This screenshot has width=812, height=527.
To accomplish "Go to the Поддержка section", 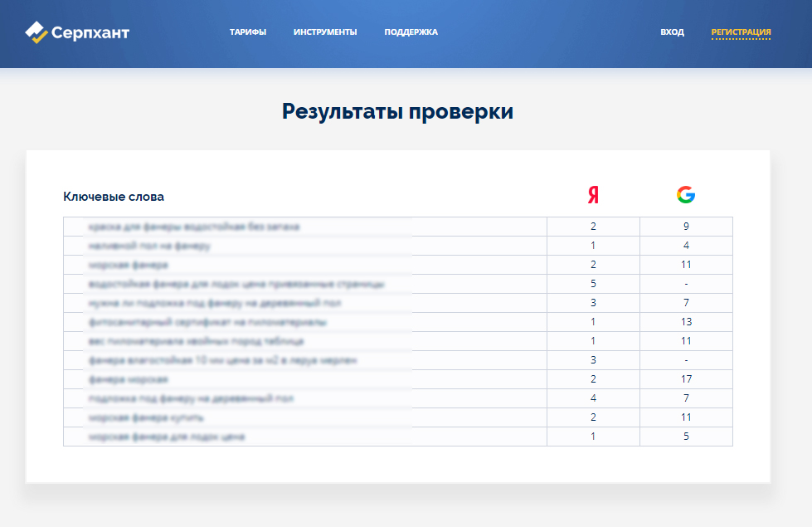I will [411, 32].
